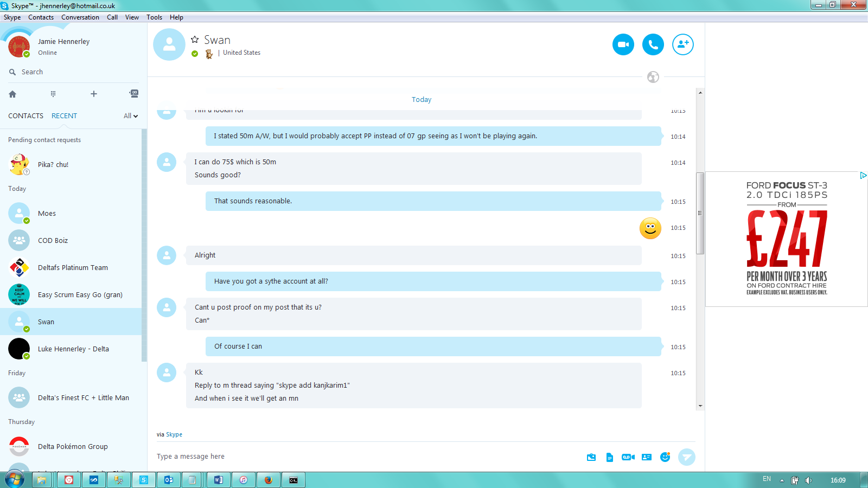Screen dimensions: 868x488
Task: Open the Luke Hennerley - Delta chat
Action: pos(71,349)
